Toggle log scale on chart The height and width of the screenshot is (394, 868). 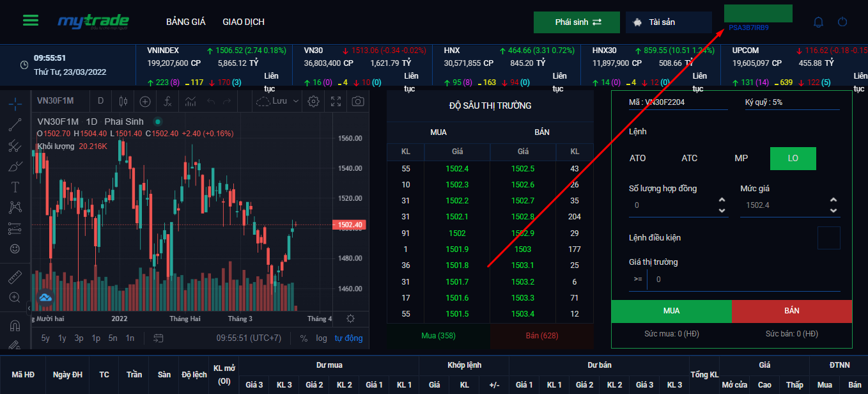pos(322,338)
